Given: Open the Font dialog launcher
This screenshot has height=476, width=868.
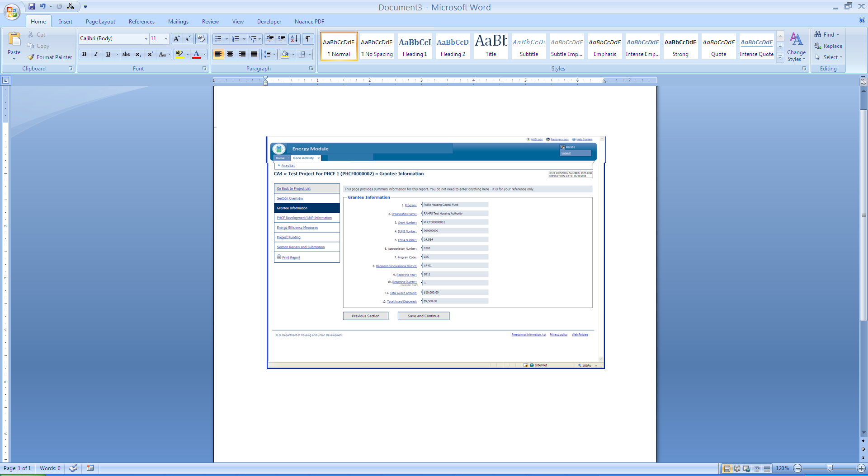Looking at the screenshot, I should pyautogui.click(x=204, y=69).
